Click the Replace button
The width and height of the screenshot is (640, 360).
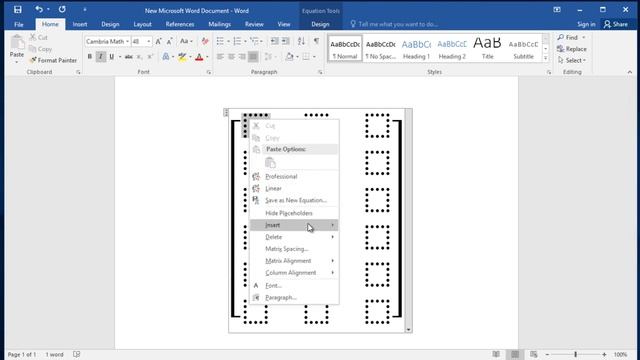572,49
